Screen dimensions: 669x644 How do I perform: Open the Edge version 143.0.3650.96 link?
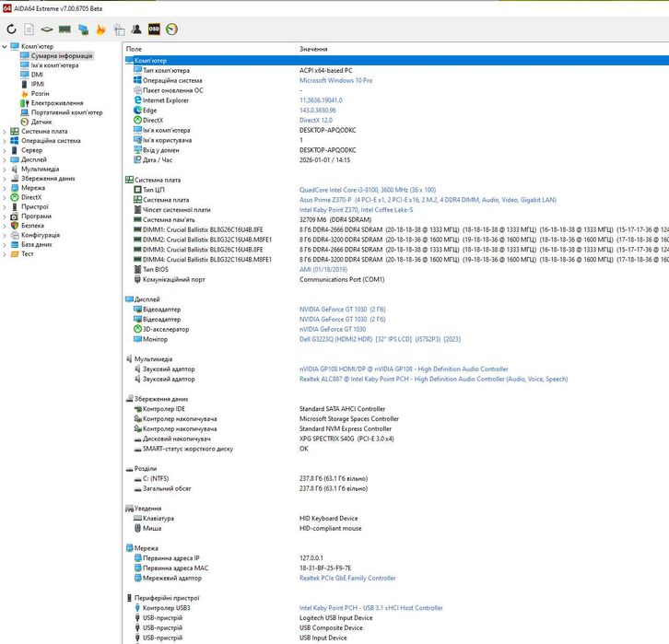pos(317,110)
